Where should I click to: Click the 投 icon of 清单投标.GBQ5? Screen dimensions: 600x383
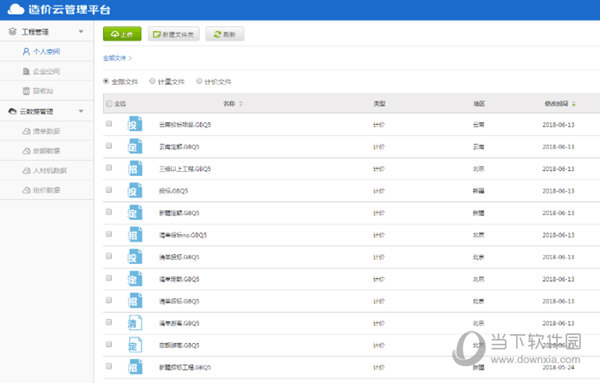click(135, 256)
